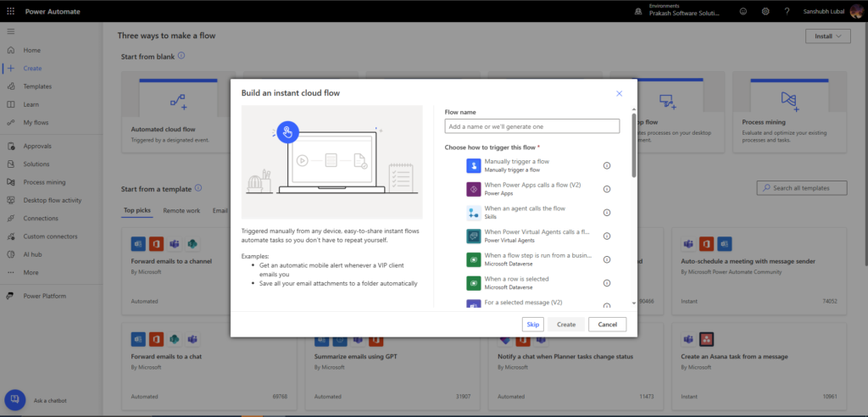The height and width of the screenshot is (417, 868).
Task: Click the Custom connectors icon in sidebar
Action: (x=10, y=236)
